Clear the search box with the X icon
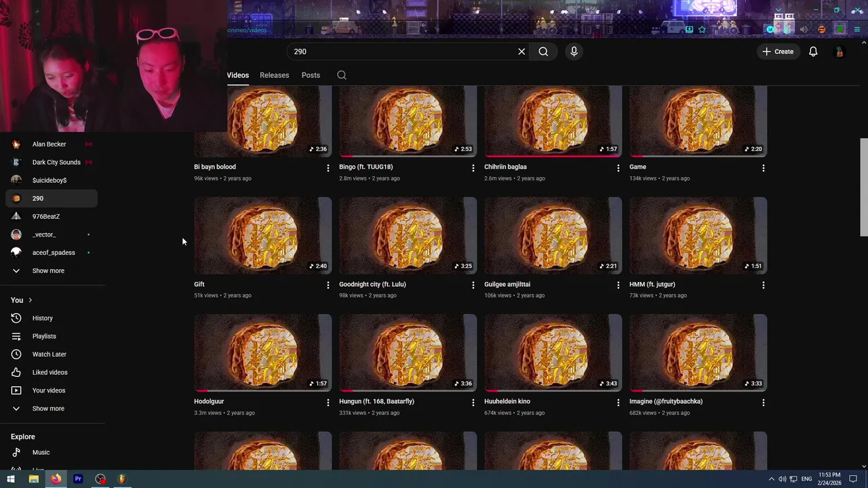 (x=521, y=52)
